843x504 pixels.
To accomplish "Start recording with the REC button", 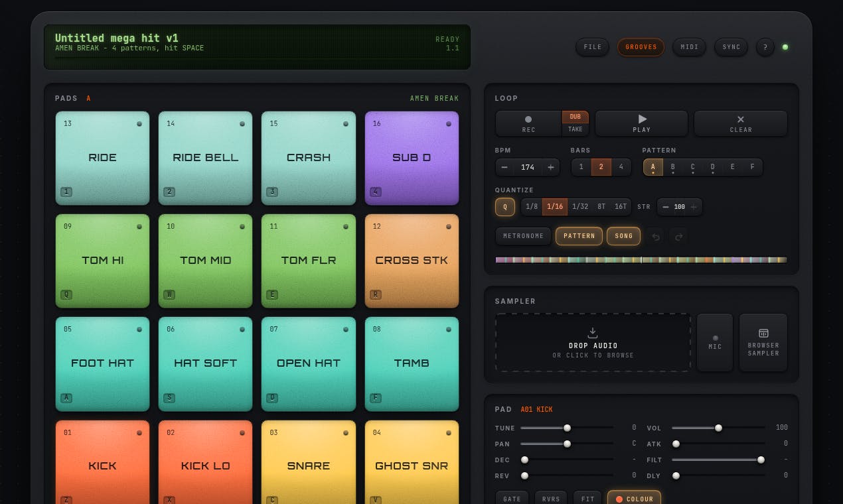I will [528, 123].
